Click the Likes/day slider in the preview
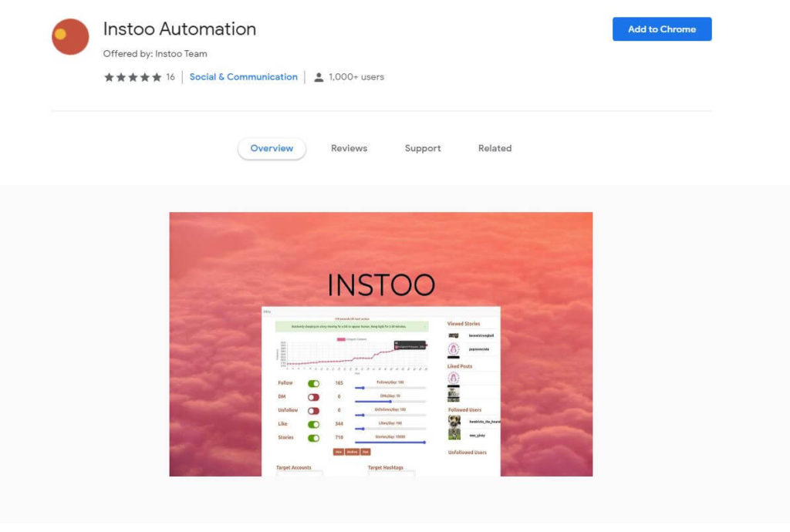 (390, 429)
